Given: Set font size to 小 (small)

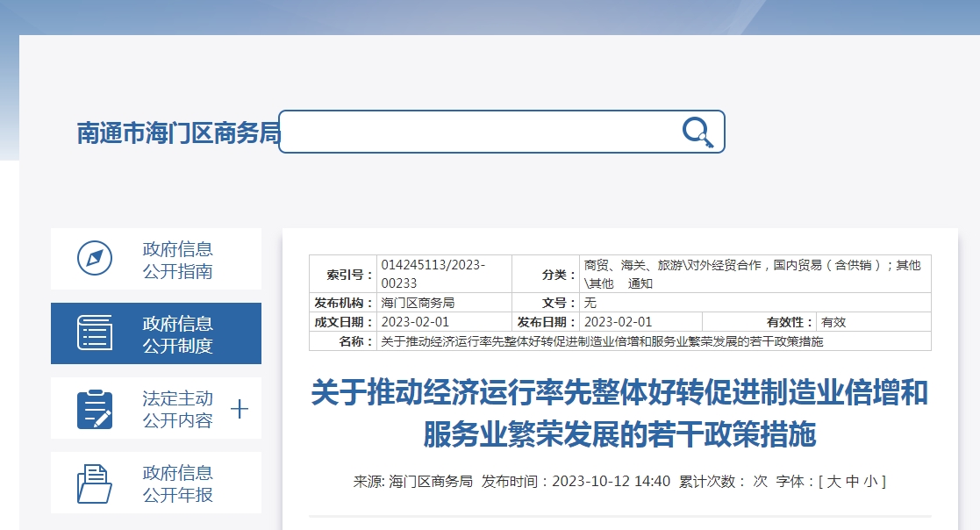Looking at the screenshot, I should click(x=869, y=481).
